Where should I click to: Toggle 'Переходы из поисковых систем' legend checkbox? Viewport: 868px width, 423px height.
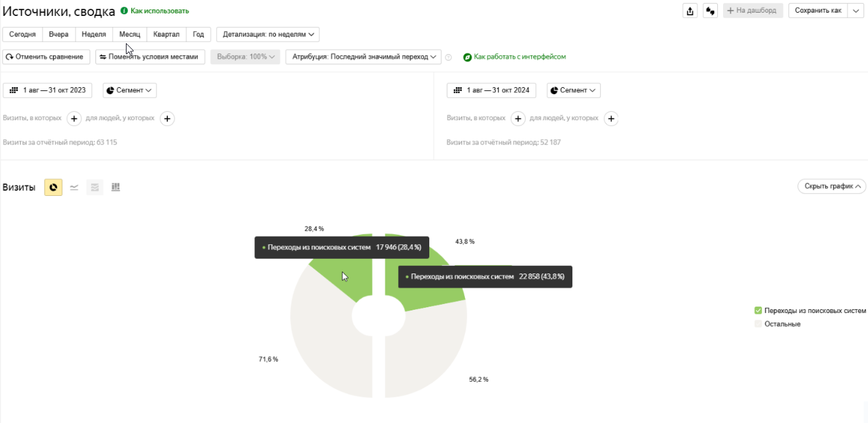tap(758, 310)
